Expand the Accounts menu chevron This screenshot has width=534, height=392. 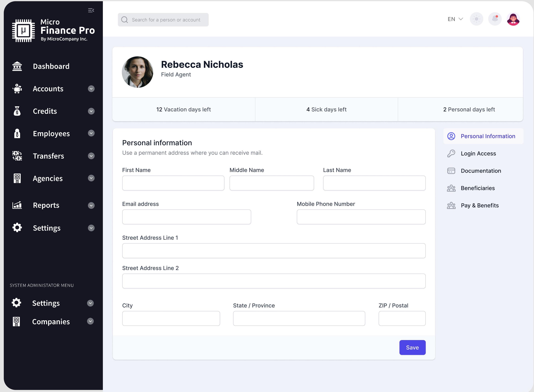click(91, 89)
